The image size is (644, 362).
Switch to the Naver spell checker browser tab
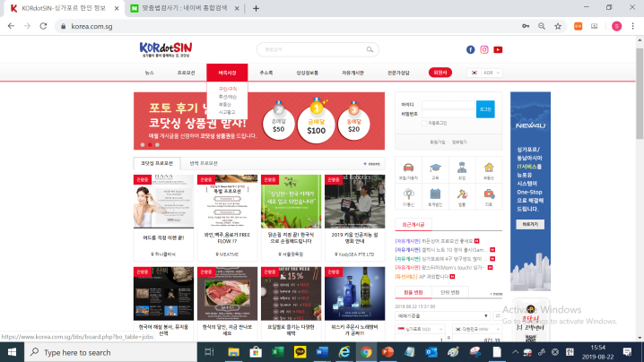[x=184, y=8]
